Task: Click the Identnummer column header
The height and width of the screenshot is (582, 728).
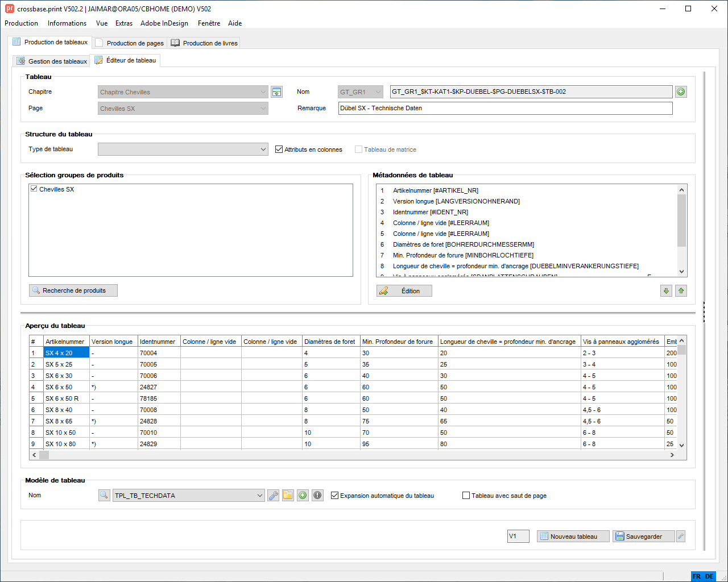Action: tap(159, 342)
